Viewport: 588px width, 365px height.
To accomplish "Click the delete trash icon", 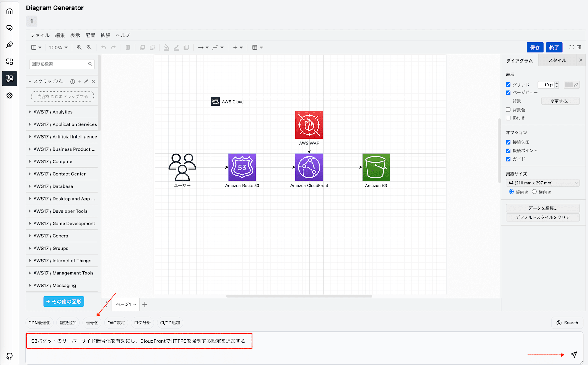I will tap(128, 47).
